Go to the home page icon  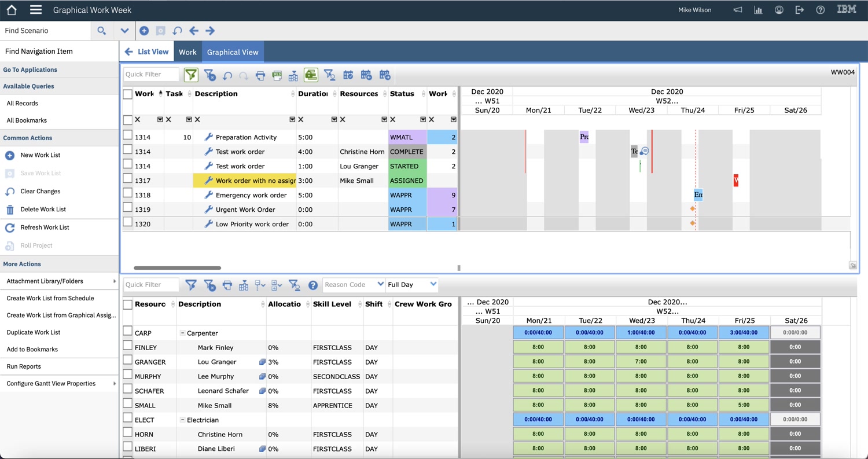(11, 10)
